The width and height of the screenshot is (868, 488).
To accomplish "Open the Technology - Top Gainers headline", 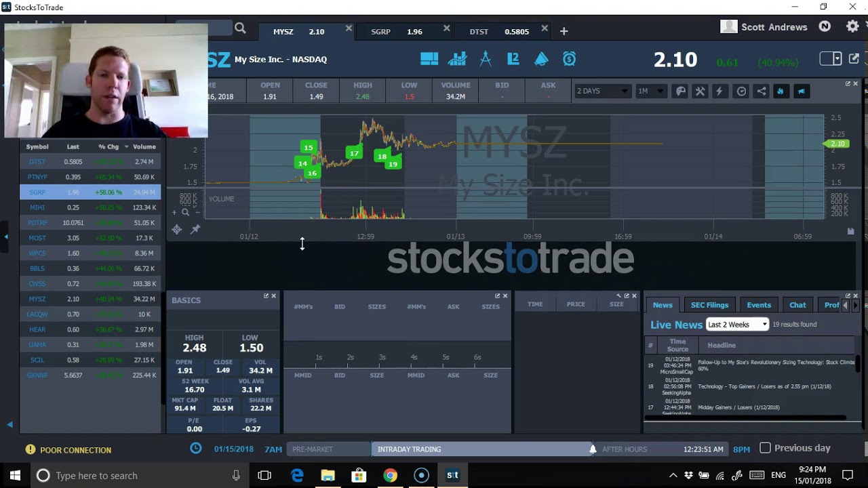I will point(764,386).
